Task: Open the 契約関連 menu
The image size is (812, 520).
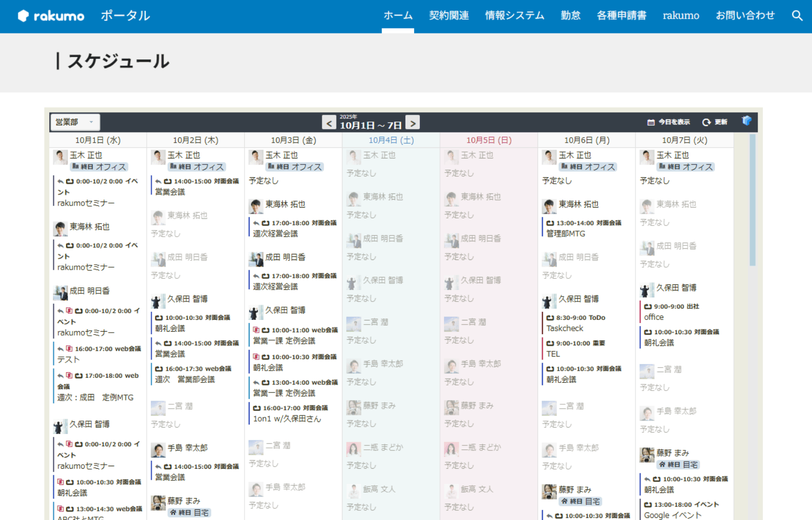Action: point(449,16)
